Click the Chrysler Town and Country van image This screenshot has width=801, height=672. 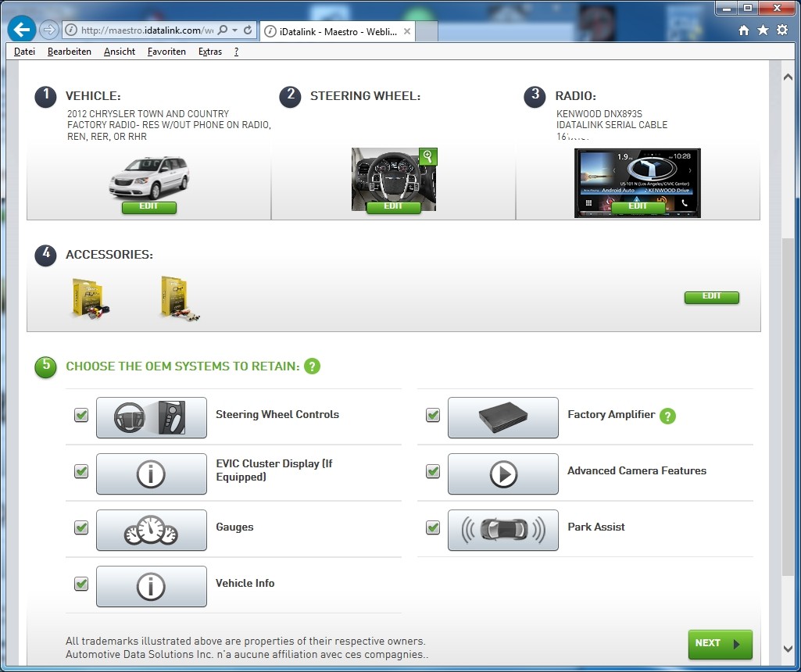[x=149, y=177]
